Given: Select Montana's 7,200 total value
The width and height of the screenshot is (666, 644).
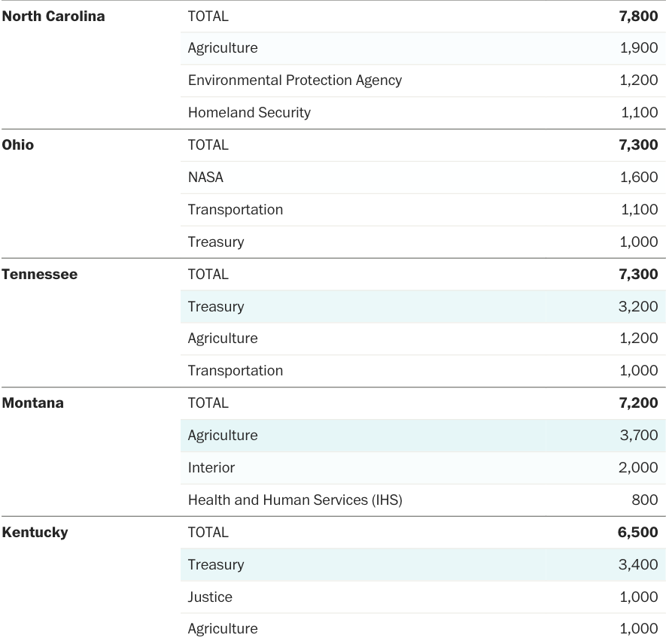Looking at the screenshot, I should [x=638, y=403].
